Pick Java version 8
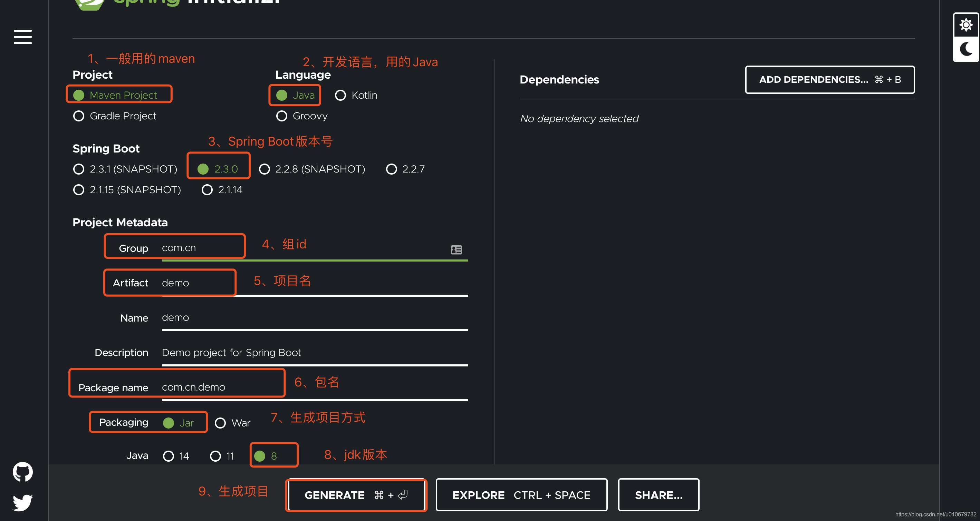The image size is (980, 521). (x=266, y=456)
